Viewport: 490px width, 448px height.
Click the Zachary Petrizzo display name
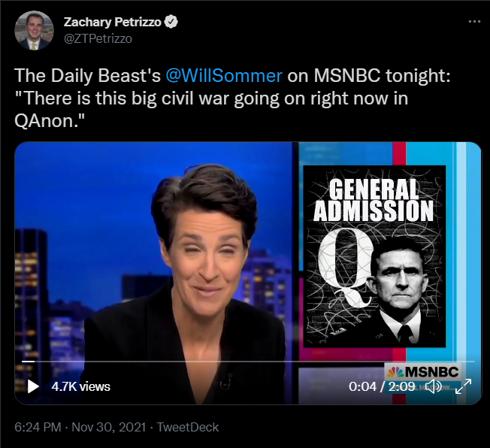click(113, 22)
